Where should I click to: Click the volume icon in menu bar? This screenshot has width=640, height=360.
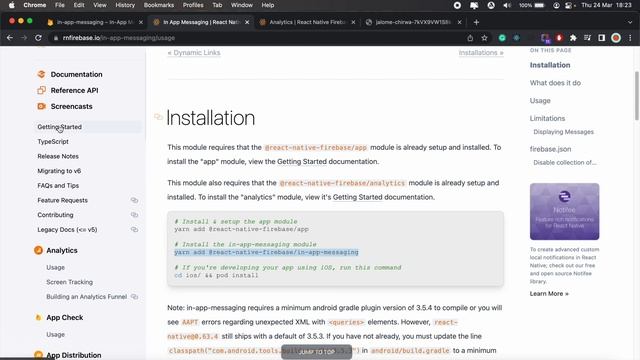coord(507,5)
